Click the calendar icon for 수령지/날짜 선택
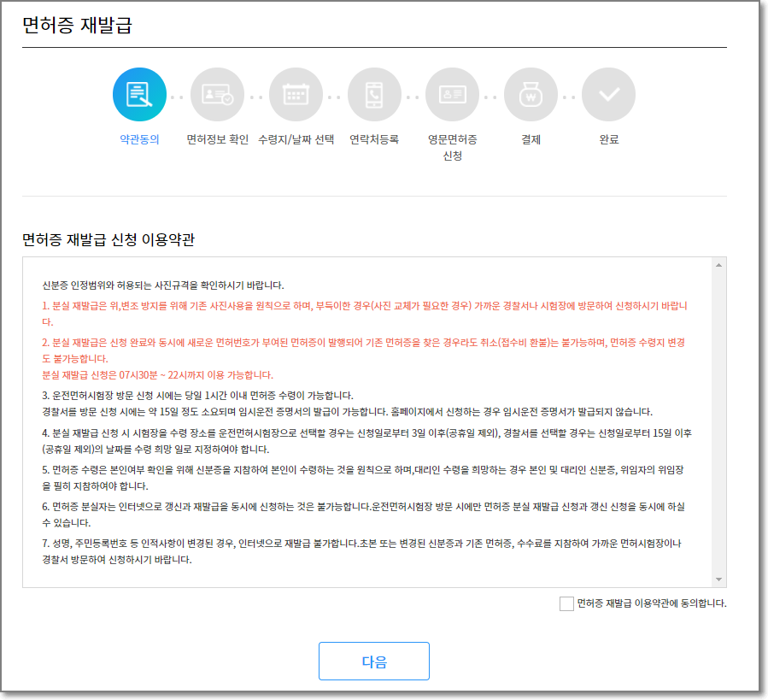The image size is (768, 700). pyautogui.click(x=296, y=94)
